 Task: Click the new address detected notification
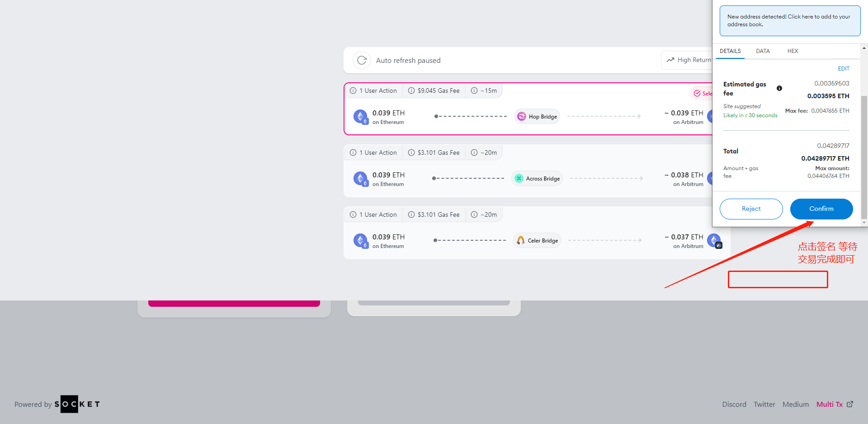790,21
